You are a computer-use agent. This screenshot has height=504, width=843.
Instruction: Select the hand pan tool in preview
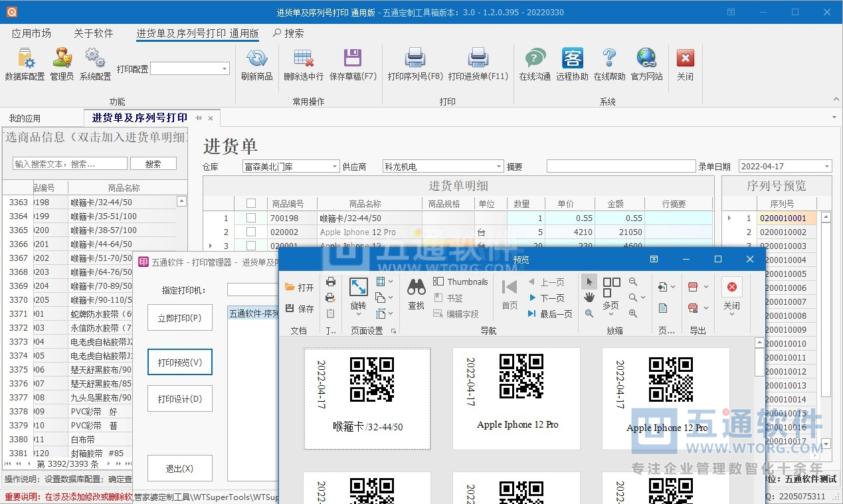[x=589, y=297]
